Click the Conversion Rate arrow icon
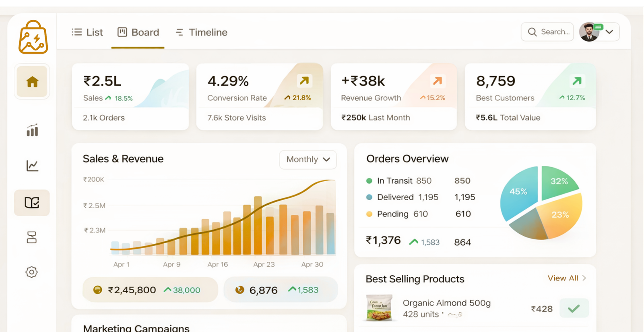Image resolution: width=644 pixels, height=332 pixels. 304,81
